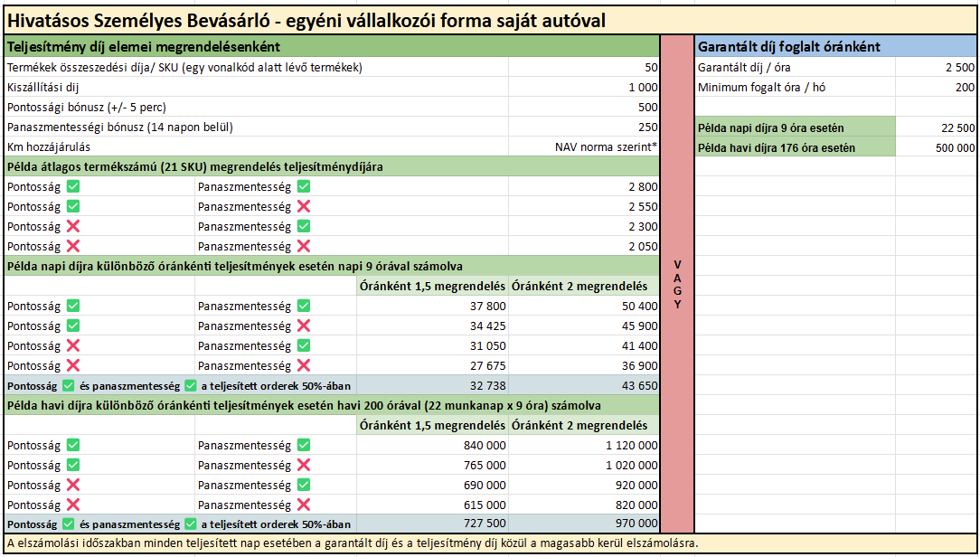Click the title cell 'Hivatásos Személyes Bevásárló'
The width and height of the screenshot is (980, 557).
[x=307, y=21]
